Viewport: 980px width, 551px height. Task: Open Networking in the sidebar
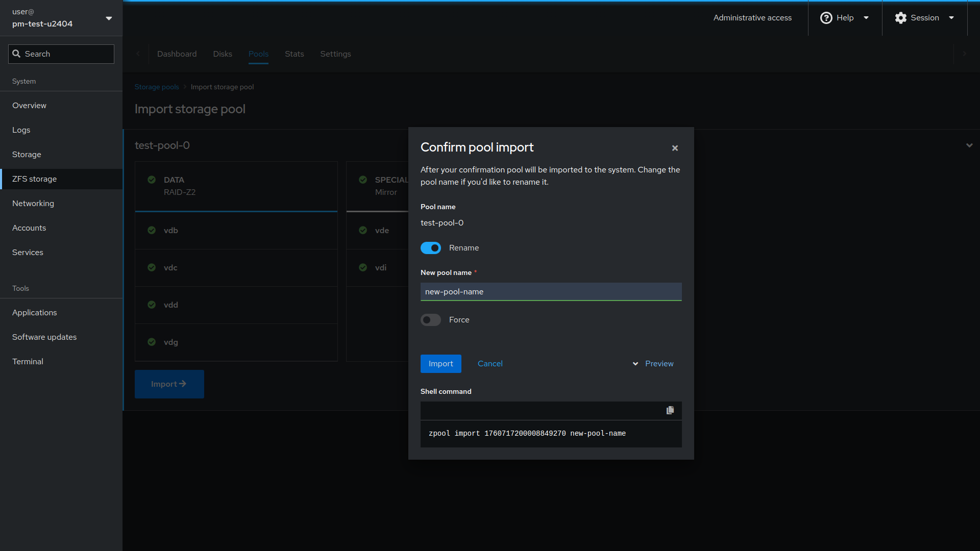pos(61,204)
